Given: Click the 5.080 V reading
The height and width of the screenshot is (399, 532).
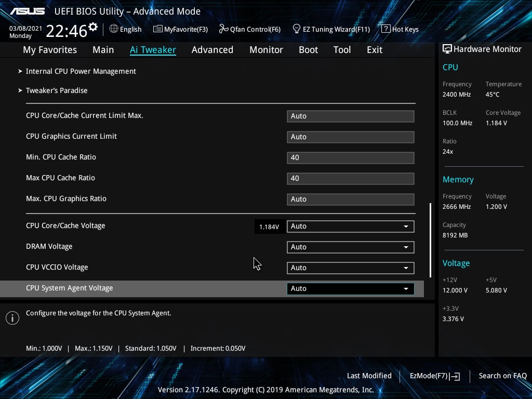Looking at the screenshot, I should click(x=496, y=290).
